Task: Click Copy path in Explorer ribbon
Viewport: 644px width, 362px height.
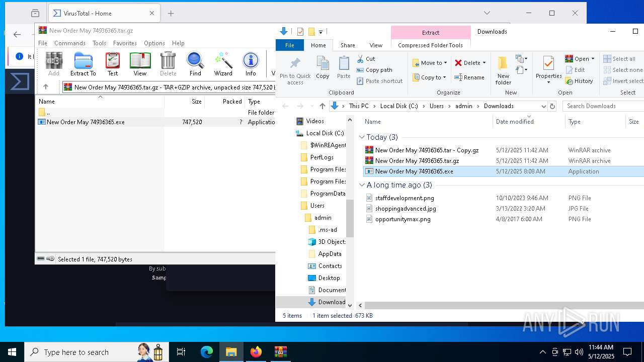Action: tap(374, 70)
